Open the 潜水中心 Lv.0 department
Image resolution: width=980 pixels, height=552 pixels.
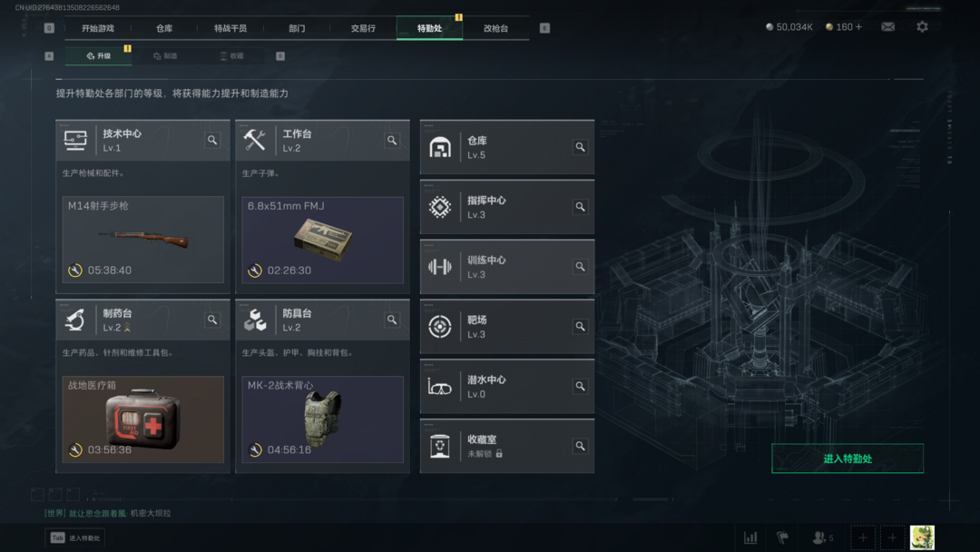507,387
